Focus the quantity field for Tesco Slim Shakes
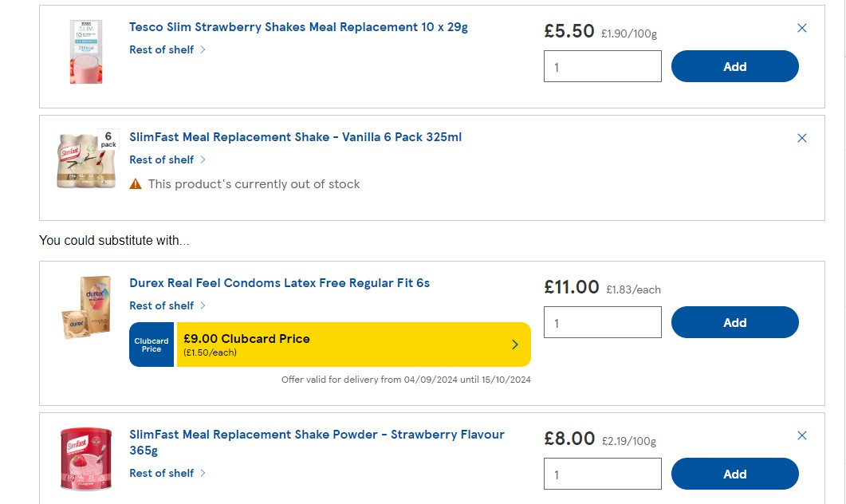 point(603,66)
